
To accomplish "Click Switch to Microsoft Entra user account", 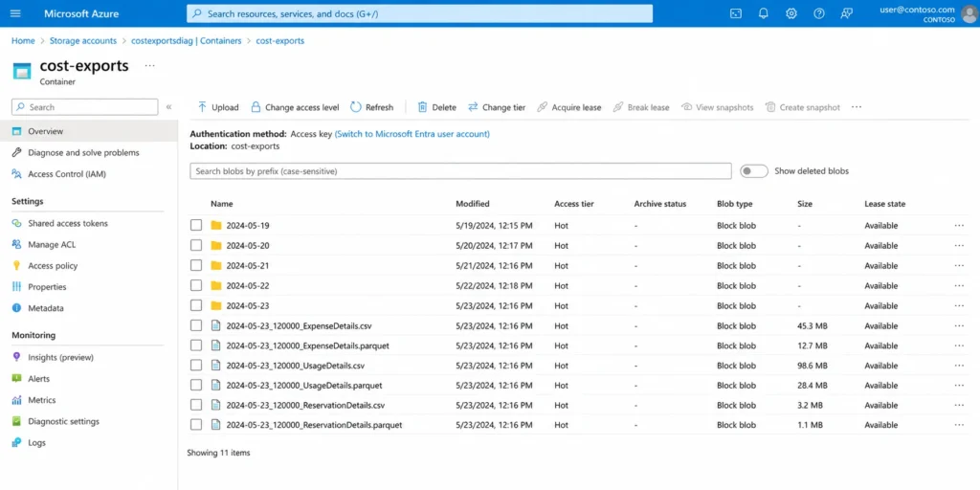I will click(412, 134).
